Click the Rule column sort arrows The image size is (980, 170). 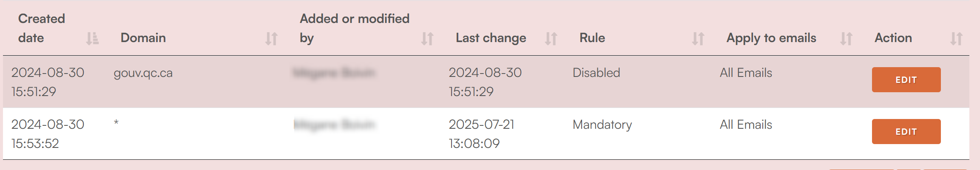[x=698, y=38]
